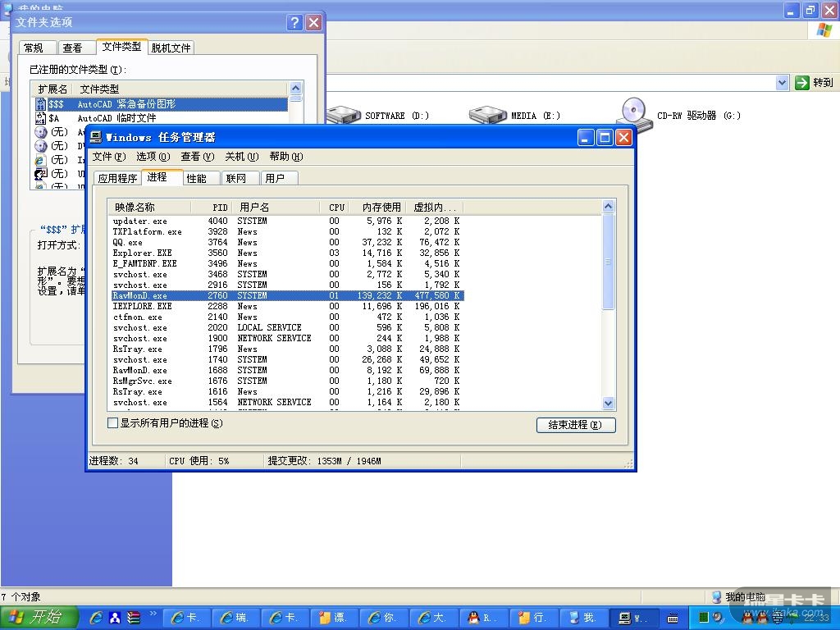
Task: Launch Internet Explorer from the quick launch bar
Action: 96,618
